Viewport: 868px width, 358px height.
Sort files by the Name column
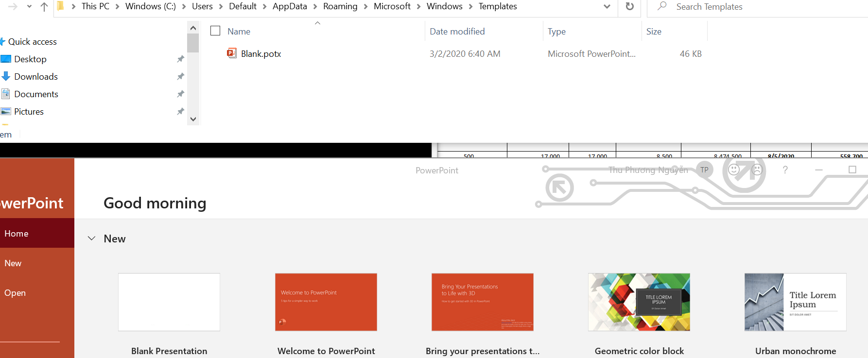pos(239,32)
